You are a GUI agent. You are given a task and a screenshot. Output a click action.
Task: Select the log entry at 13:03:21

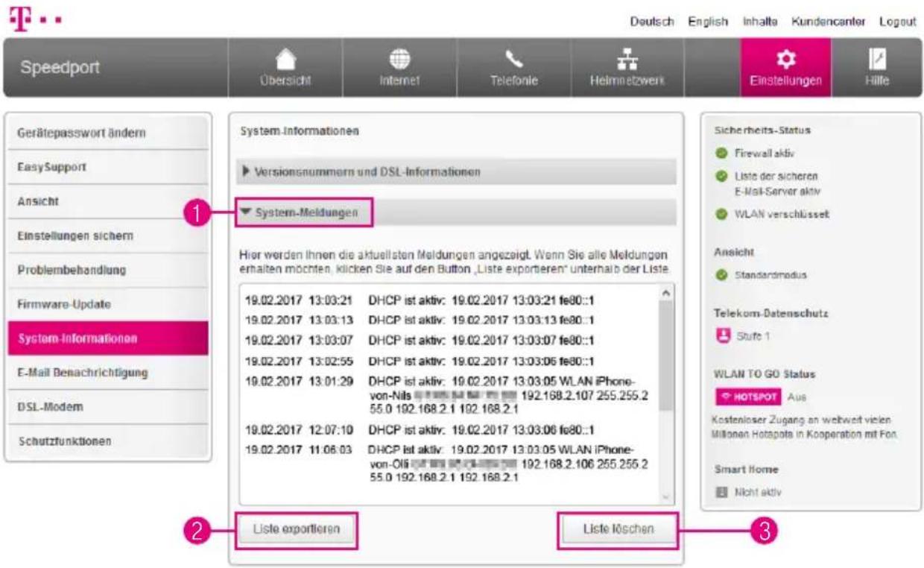tap(420, 301)
